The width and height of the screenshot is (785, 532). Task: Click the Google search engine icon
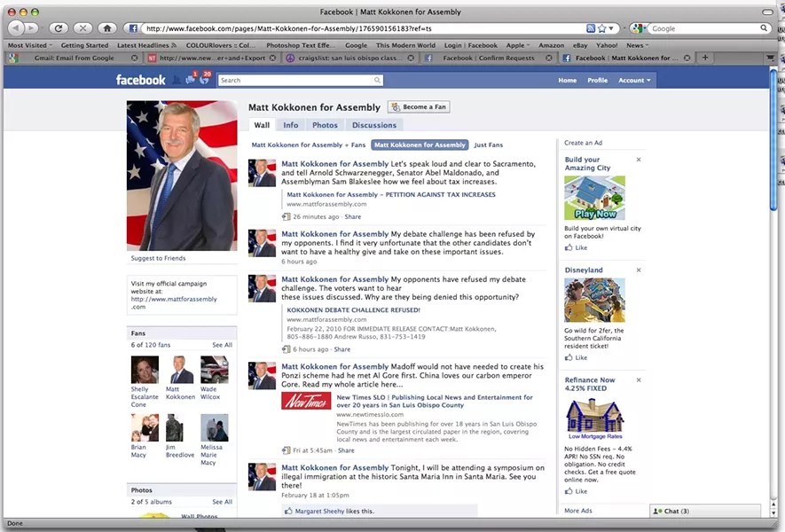click(637, 28)
